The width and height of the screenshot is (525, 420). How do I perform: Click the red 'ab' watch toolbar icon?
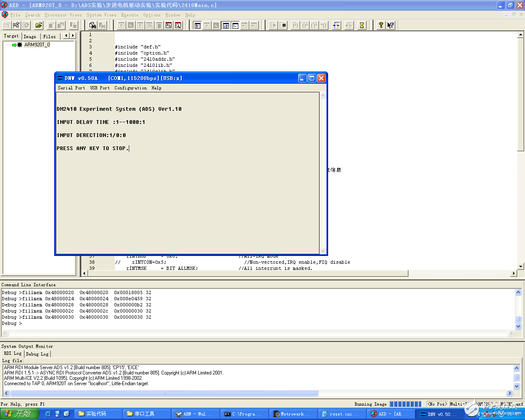point(169,25)
